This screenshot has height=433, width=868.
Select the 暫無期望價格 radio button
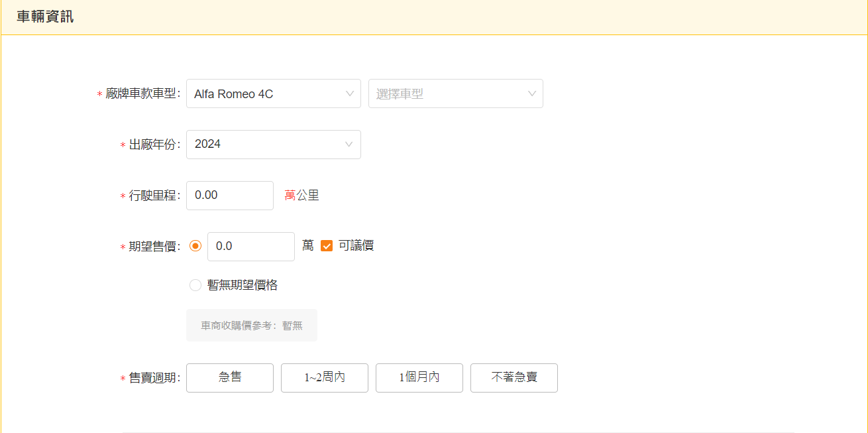195,285
